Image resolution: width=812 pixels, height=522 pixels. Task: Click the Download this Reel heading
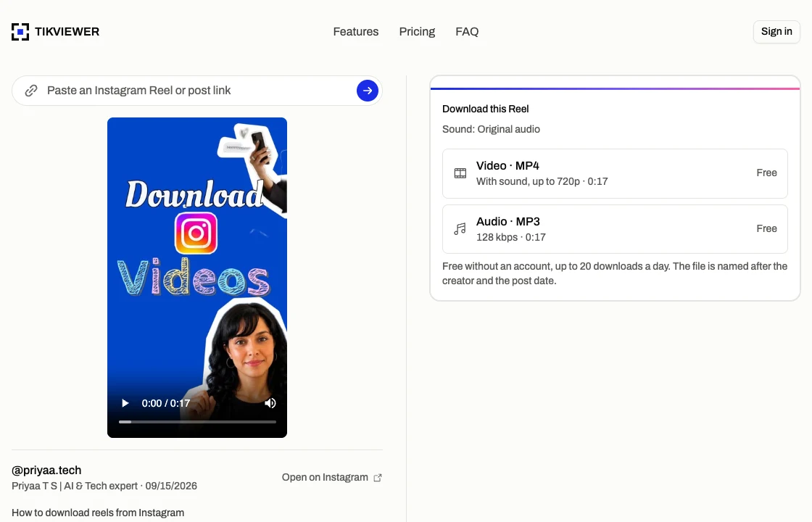pyautogui.click(x=485, y=109)
